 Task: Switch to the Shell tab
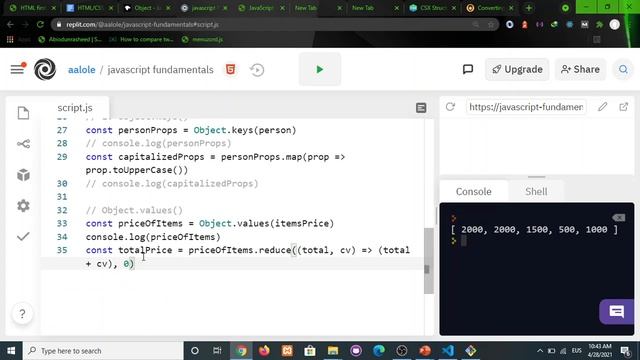point(536,191)
